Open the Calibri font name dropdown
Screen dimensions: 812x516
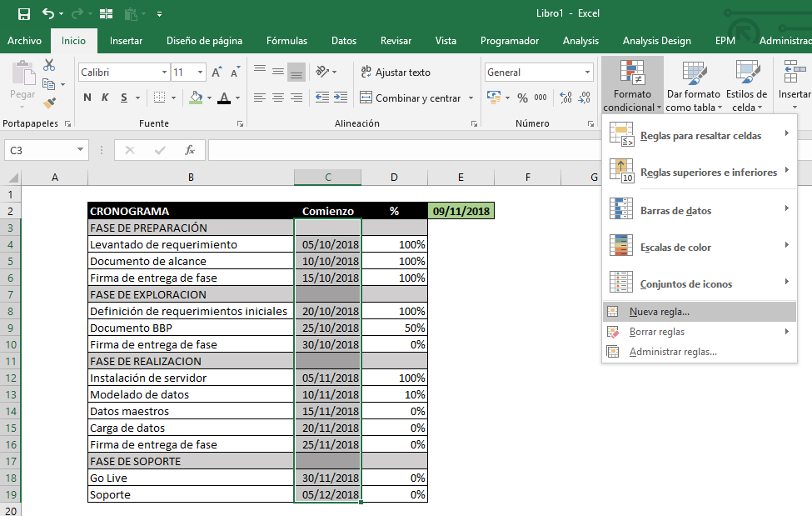tap(163, 73)
